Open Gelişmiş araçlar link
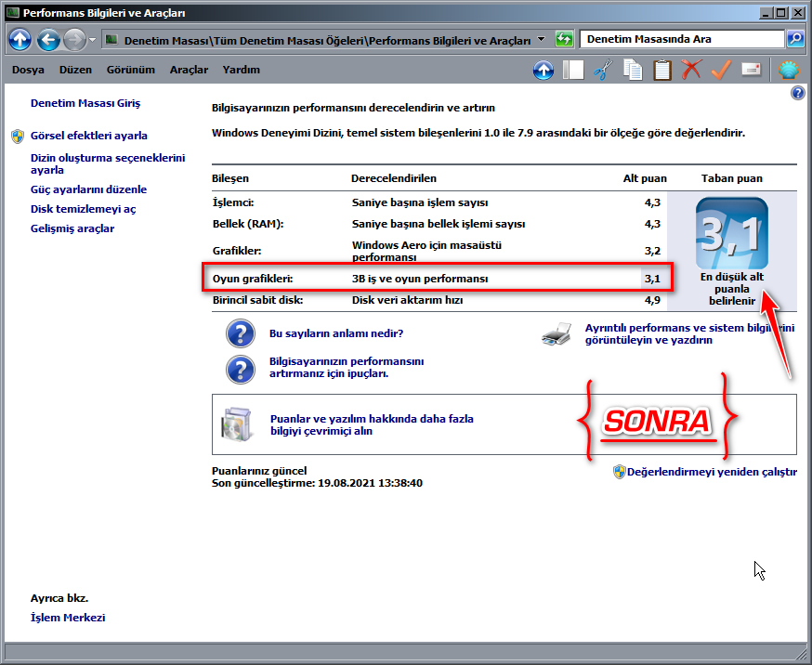Viewport: 812px width, 665px height. tap(72, 228)
